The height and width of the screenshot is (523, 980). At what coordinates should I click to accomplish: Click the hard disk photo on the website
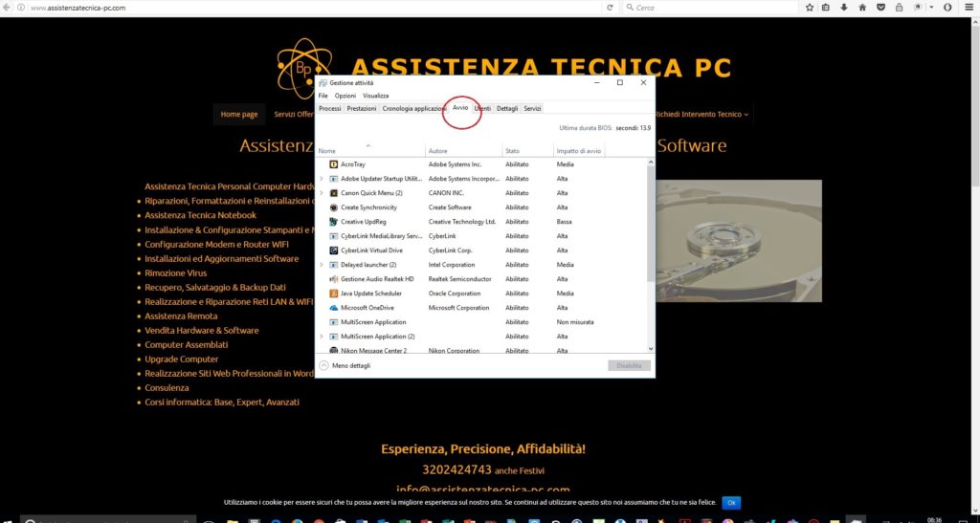tap(739, 241)
